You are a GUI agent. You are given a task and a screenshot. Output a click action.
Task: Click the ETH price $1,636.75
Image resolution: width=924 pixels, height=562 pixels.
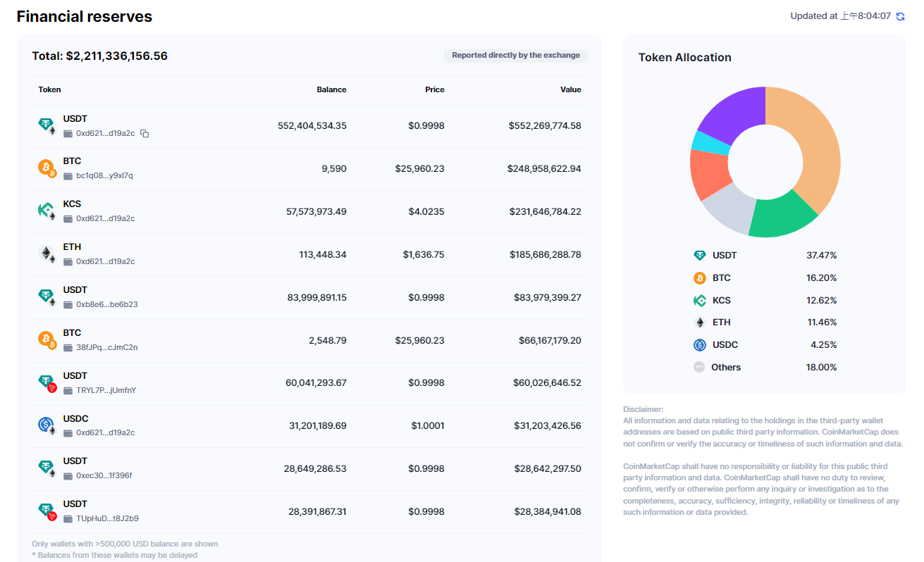tap(424, 254)
